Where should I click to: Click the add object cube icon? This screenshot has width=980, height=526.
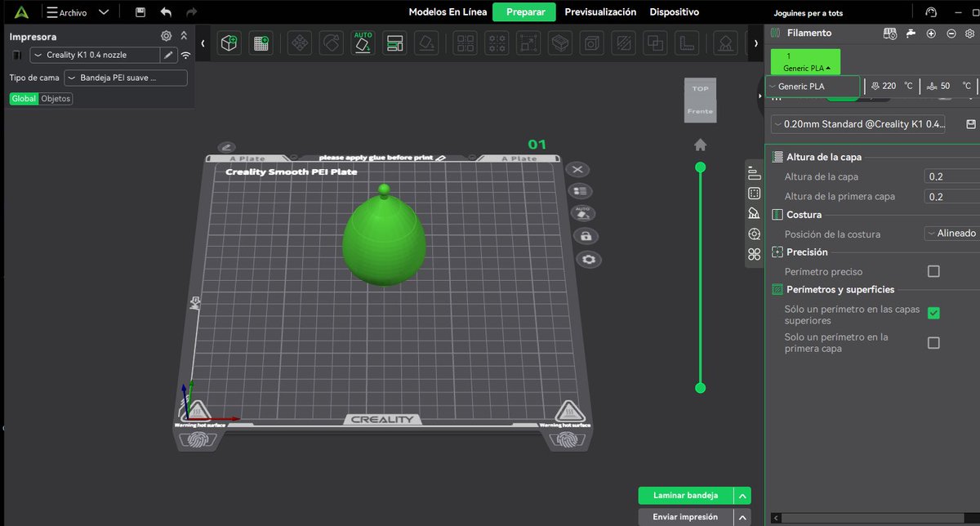(x=229, y=43)
